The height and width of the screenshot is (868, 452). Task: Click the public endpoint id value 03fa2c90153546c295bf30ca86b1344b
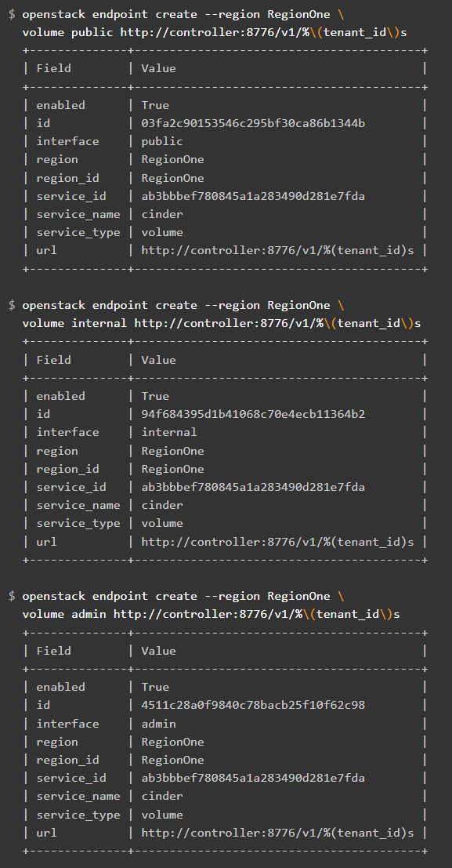click(x=253, y=123)
